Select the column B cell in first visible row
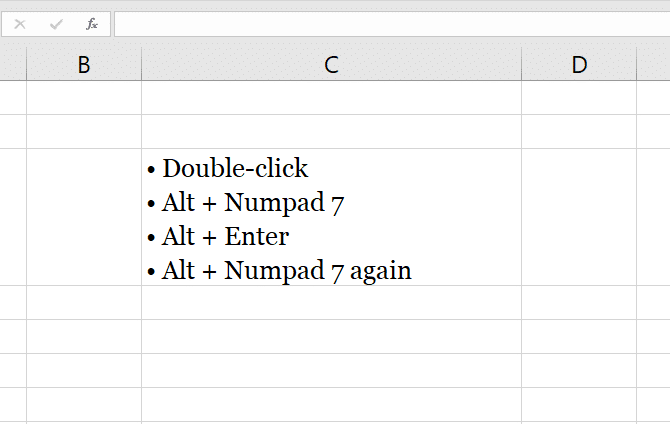Image resolution: width=670 pixels, height=424 pixels. pyautogui.click(x=84, y=97)
